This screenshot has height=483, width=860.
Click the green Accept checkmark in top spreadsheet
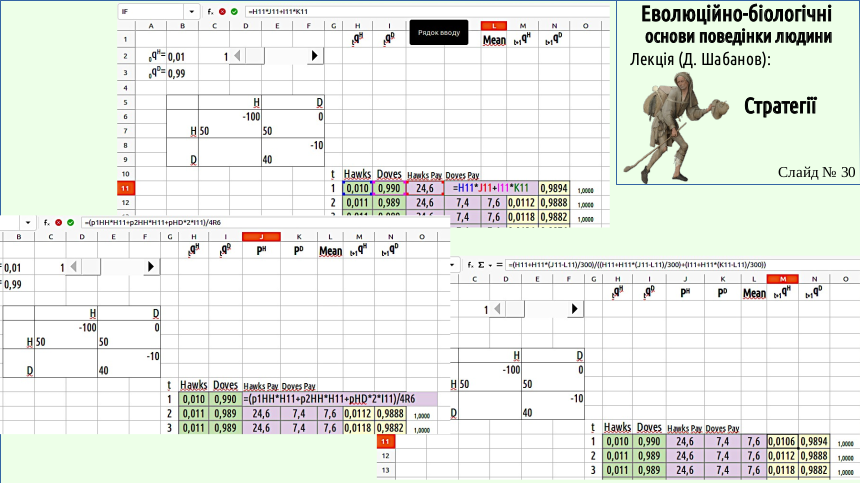tap(234, 11)
